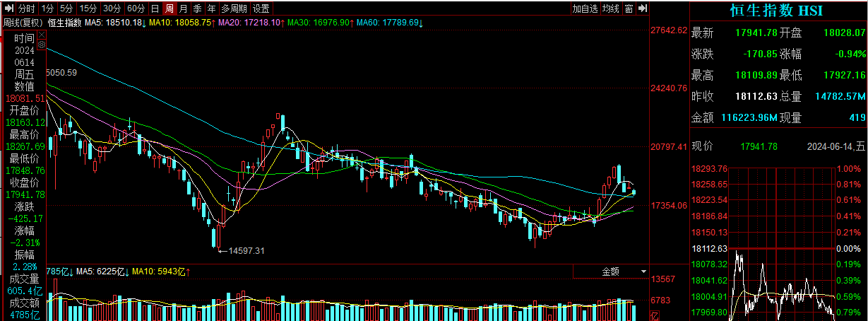
Task: Click 金额 value 116223.96M
Action: coord(749,118)
